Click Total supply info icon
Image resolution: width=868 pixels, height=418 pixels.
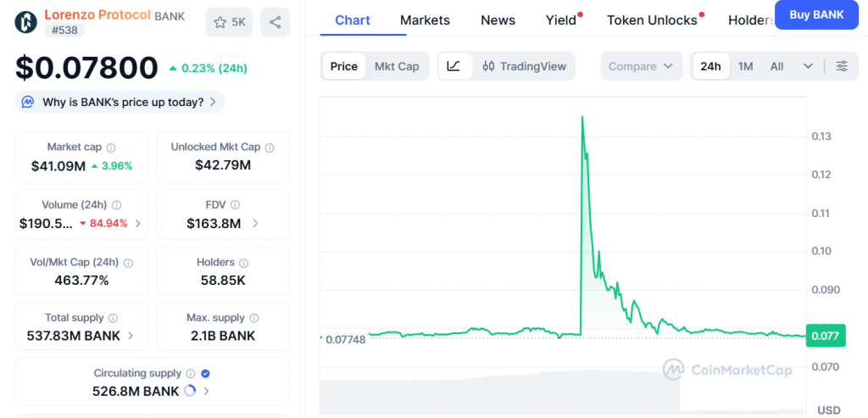113,318
